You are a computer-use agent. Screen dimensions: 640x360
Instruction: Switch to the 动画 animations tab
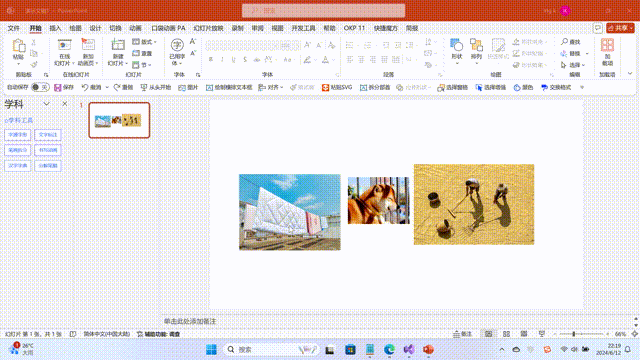pyautogui.click(x=135, y=28)
